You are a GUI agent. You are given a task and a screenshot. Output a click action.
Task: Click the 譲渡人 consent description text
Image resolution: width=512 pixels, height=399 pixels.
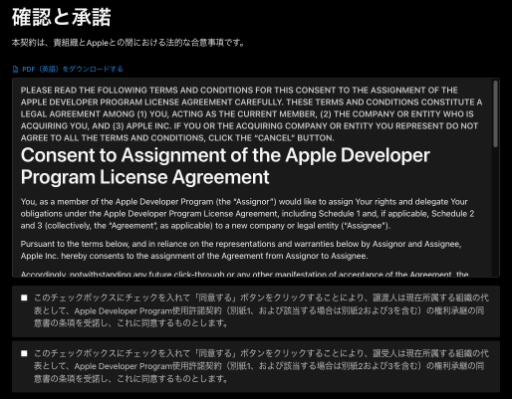tap(261, 310)
